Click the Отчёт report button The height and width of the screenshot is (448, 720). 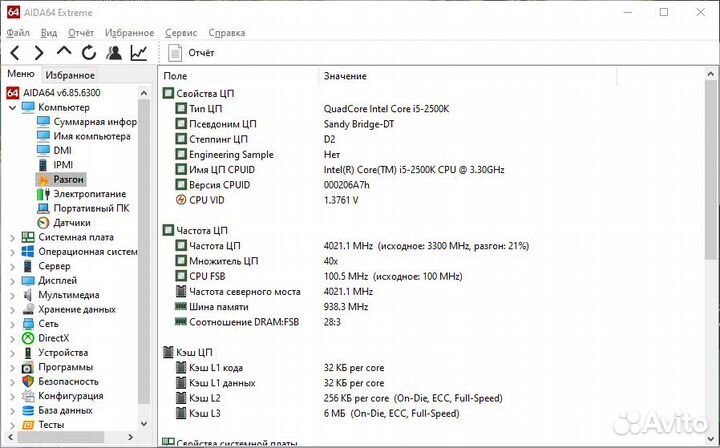(x=191, y=53)
